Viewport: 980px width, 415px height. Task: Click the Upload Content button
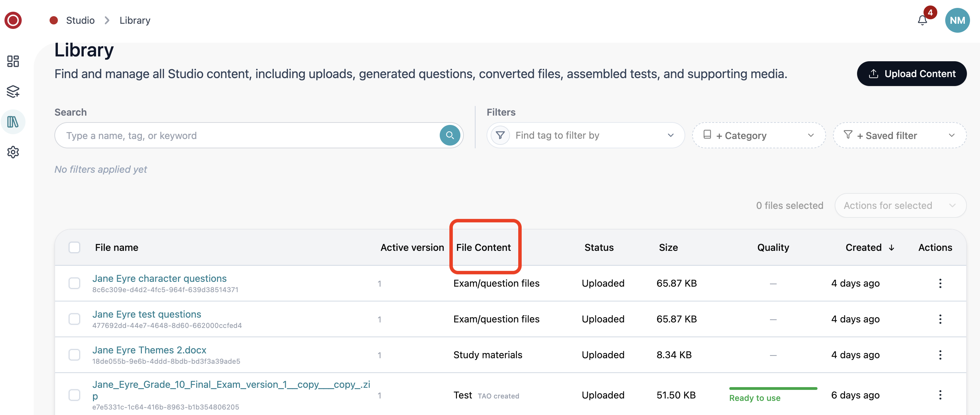coord(911,74)
